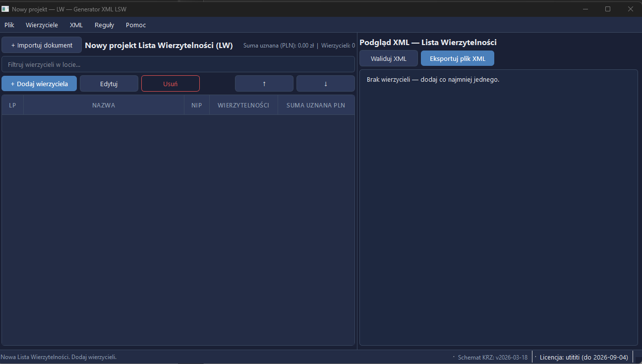Click the Edytuj button
This screenshot has width=642, height=364.
click(109, 84)
